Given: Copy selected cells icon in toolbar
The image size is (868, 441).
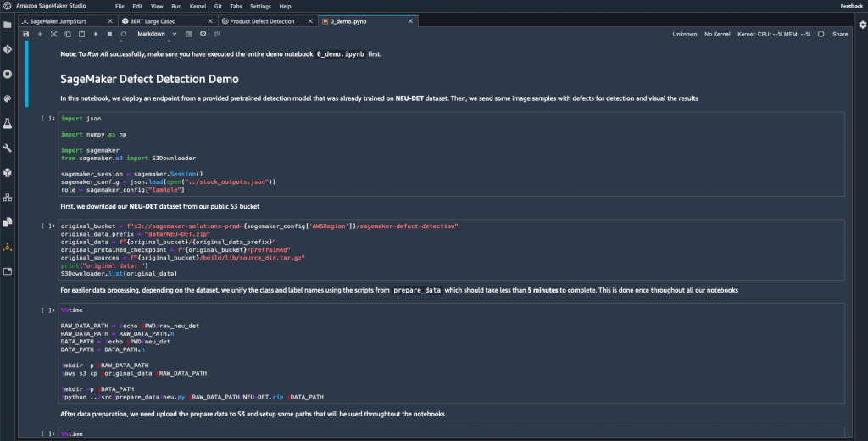Looking at the screenshot, I should point(68,34).
